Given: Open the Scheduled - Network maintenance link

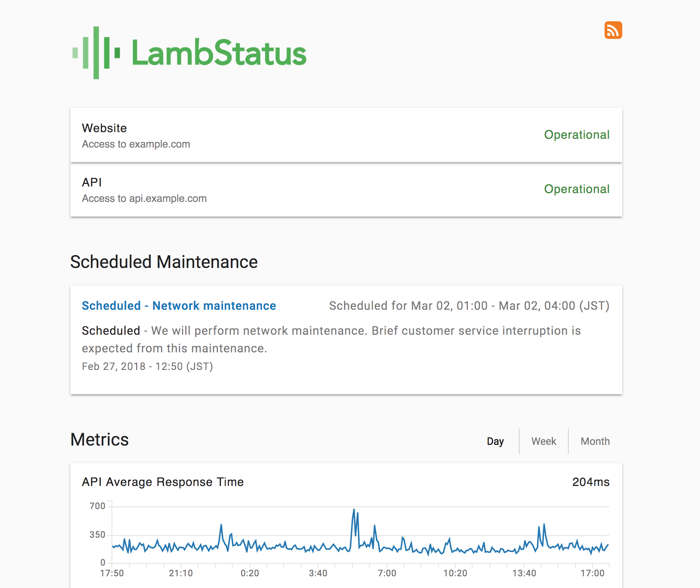Looking at the screenshot, I should coord(179,305).
